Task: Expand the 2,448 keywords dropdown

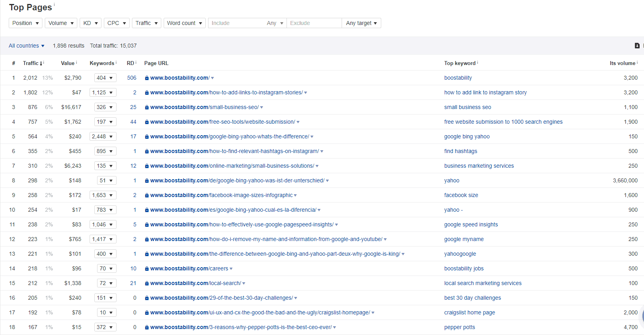Action: pos(103,136)
